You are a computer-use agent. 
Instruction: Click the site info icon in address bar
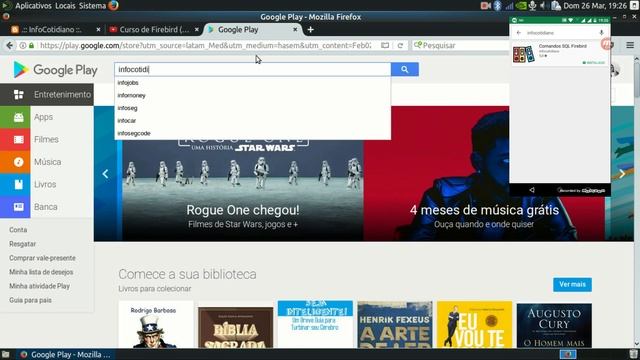[23, 45]
